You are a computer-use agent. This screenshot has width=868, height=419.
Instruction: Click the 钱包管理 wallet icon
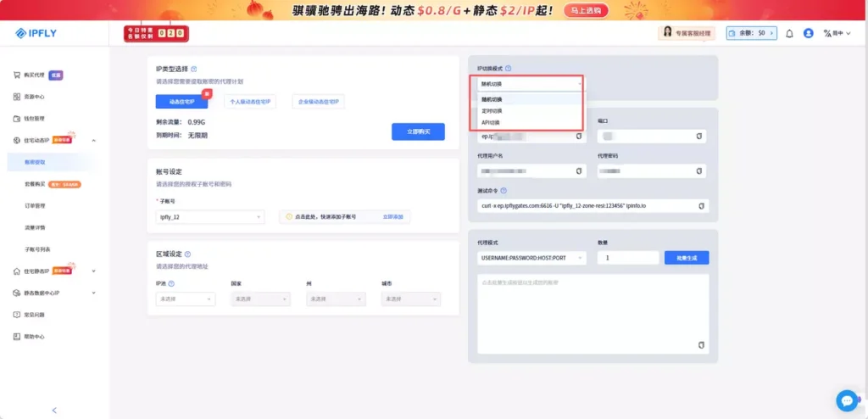coord(17,119)
